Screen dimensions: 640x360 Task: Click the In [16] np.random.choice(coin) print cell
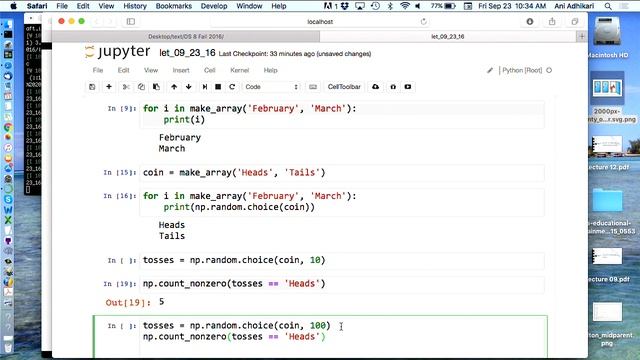pyautogui.click(x=342, y=202)
